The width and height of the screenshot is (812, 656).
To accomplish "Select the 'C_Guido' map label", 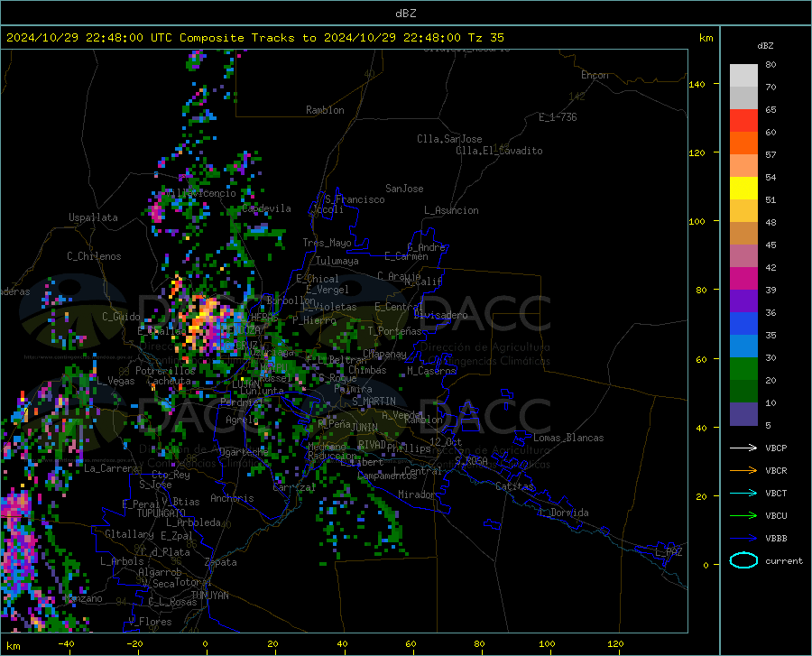I will pos(121,317).
